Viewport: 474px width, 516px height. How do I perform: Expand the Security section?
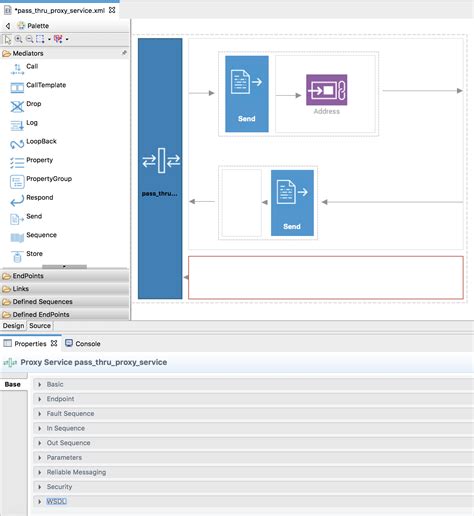(253, 487)
